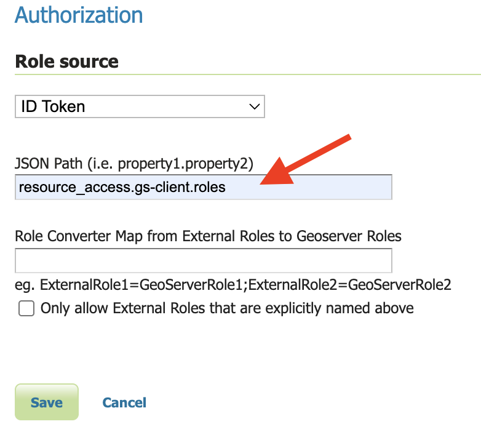Click 'ExternalRole2=GeoServerRole2' in the example text
This screenshot has height=448, width=481.
tap(349, 285)
